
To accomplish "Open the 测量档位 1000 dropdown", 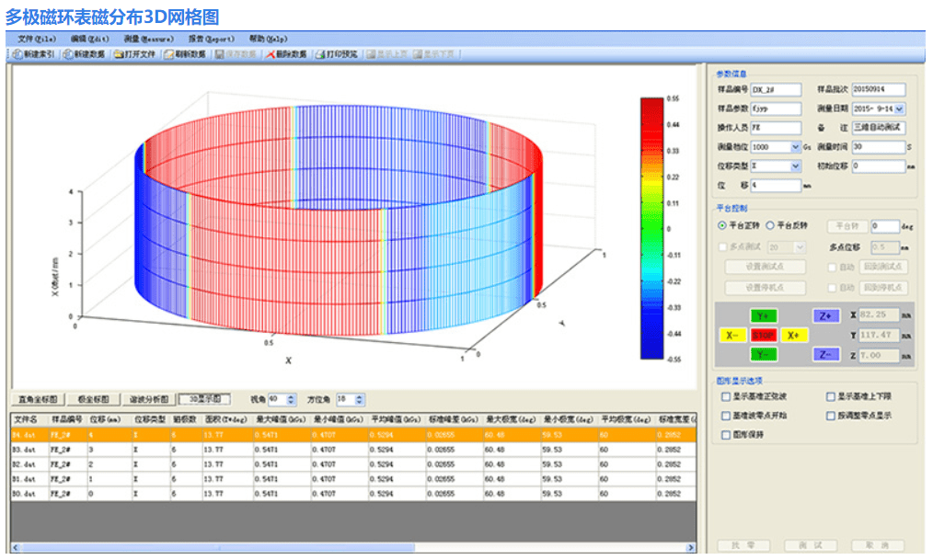I will point(796,147).
